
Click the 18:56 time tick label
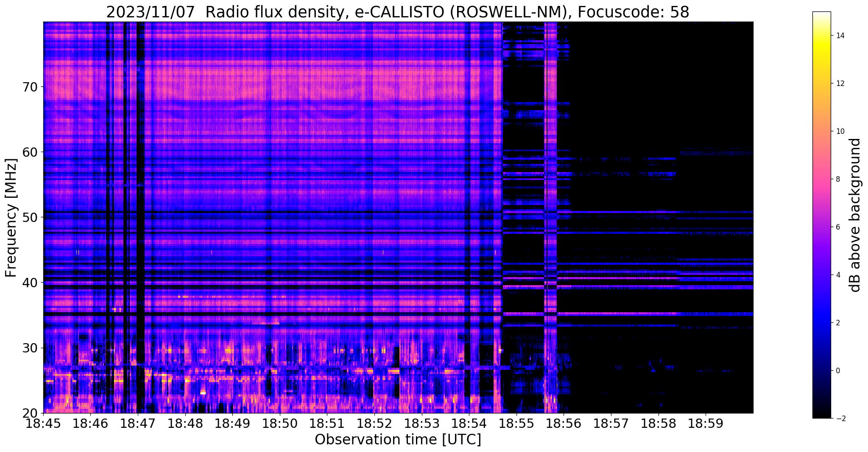pyautogui.click(x=564, y=423)
